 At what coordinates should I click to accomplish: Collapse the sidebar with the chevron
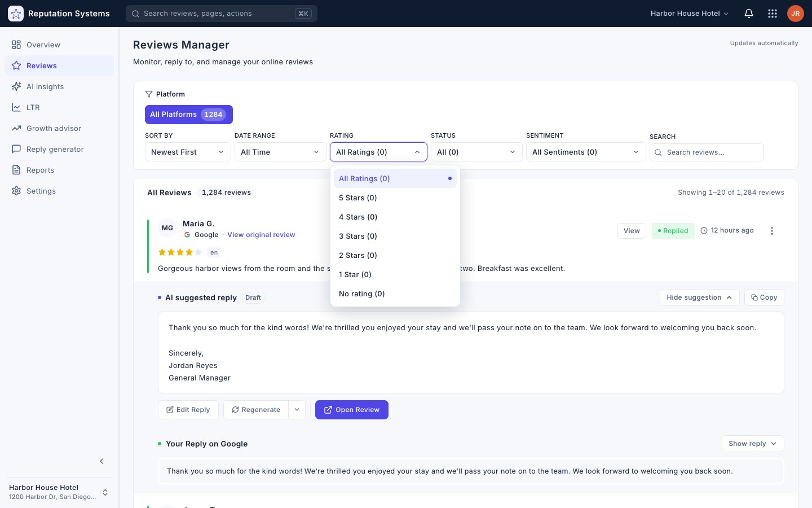[101, 461]
